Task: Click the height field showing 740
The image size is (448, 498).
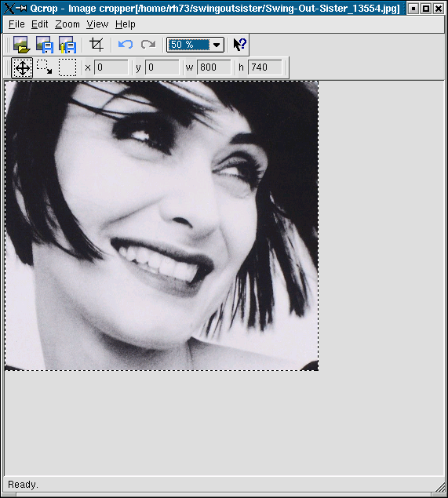Action: [264, 67]
